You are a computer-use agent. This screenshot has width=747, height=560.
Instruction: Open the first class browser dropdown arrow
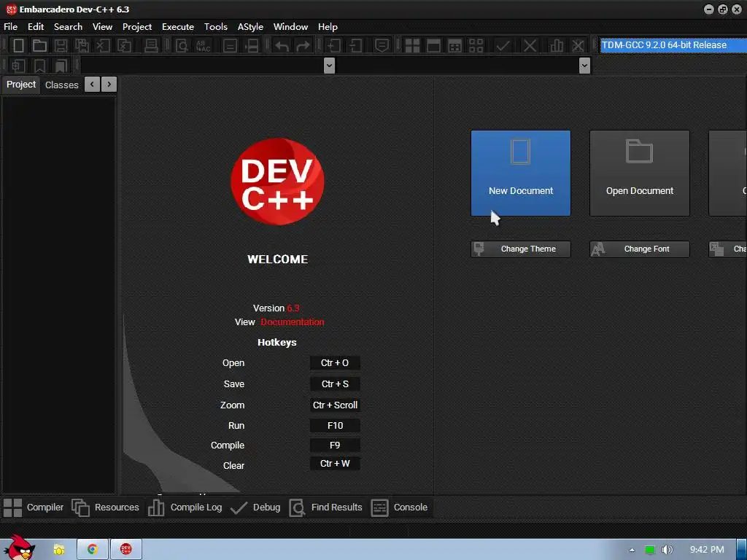(x=329, y=65)
